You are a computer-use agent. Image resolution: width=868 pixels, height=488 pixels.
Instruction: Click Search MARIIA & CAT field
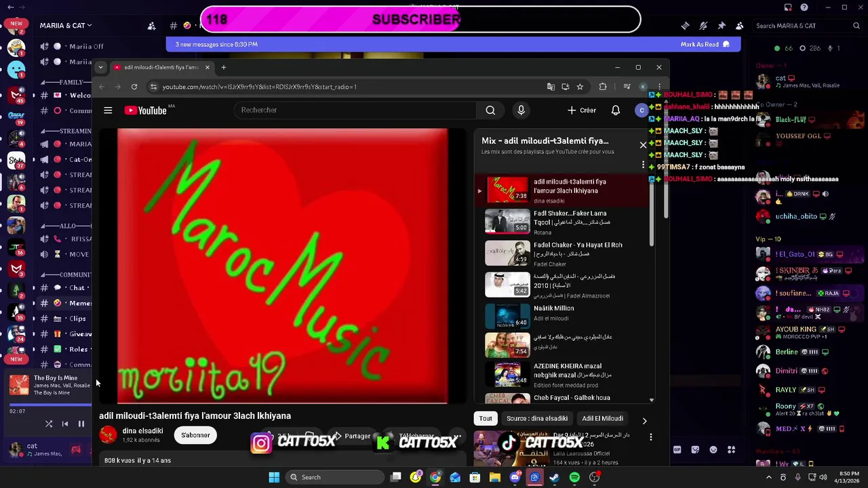807,26
